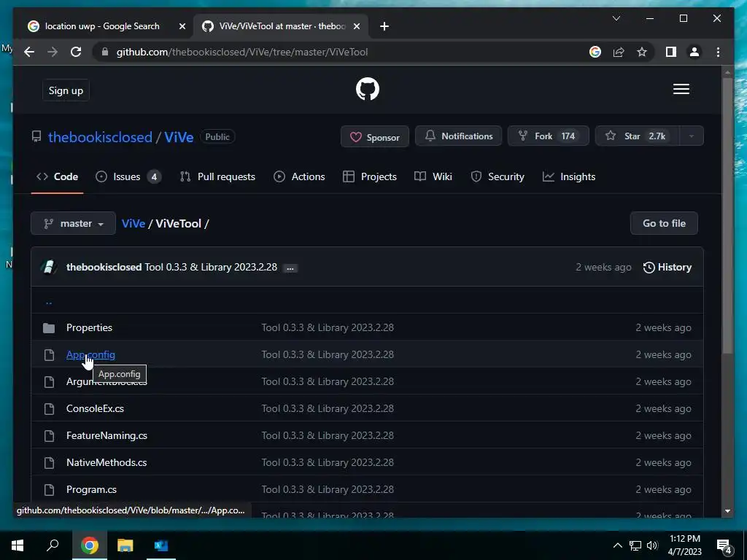This screenshot has height=560, width=747.
Task: Show hidden system tray icons
Action: pos(617,545)
